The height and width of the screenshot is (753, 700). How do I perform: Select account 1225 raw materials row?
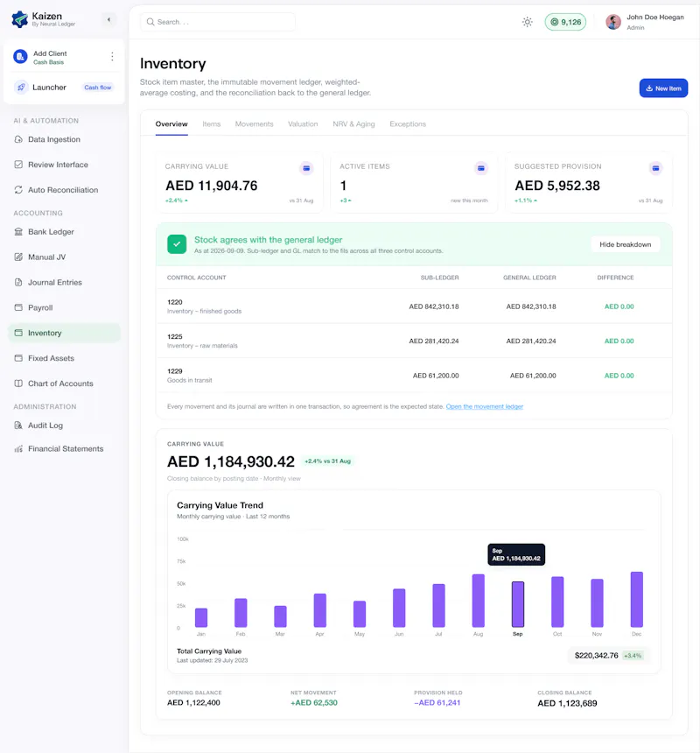[x=414, y=341]
